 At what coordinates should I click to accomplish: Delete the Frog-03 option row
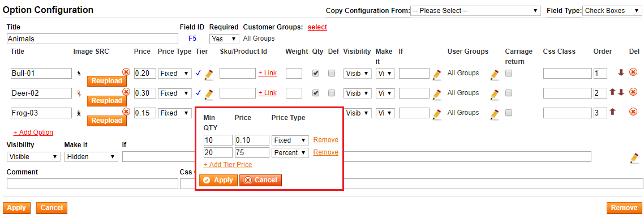coord(633,111)
